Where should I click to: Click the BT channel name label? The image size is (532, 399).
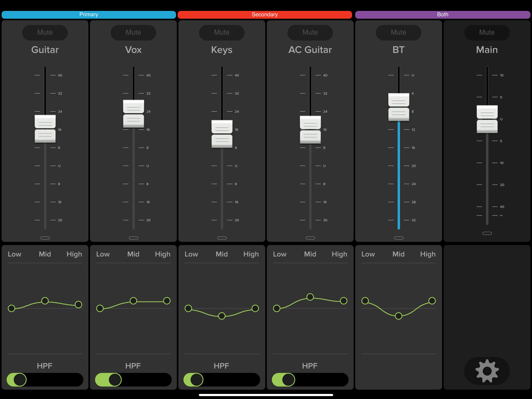pyautogui.click(x=399, y=50)
